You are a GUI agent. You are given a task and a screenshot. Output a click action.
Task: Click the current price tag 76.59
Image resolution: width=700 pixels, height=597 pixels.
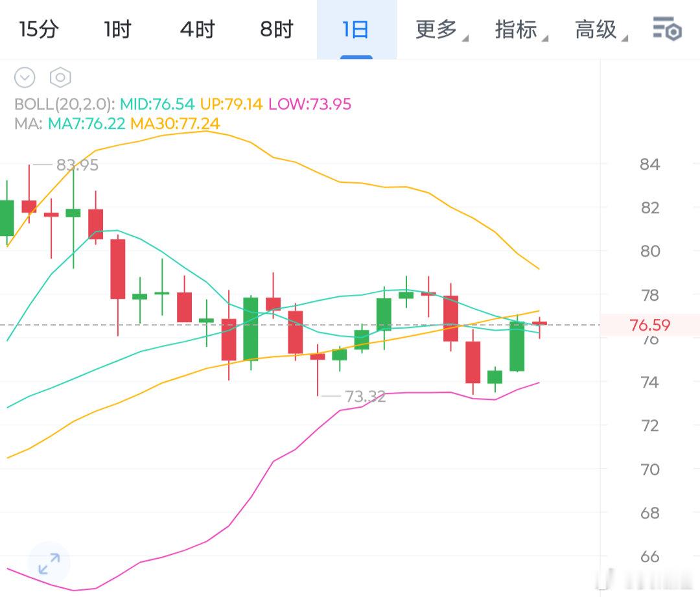(x=649, y=325)
